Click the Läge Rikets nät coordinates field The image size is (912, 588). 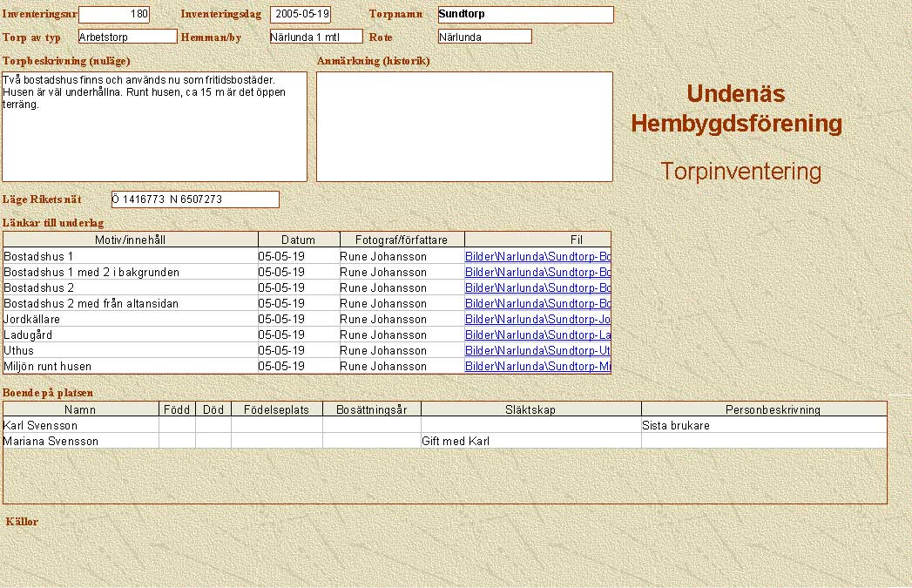click(x=195, y=199)
